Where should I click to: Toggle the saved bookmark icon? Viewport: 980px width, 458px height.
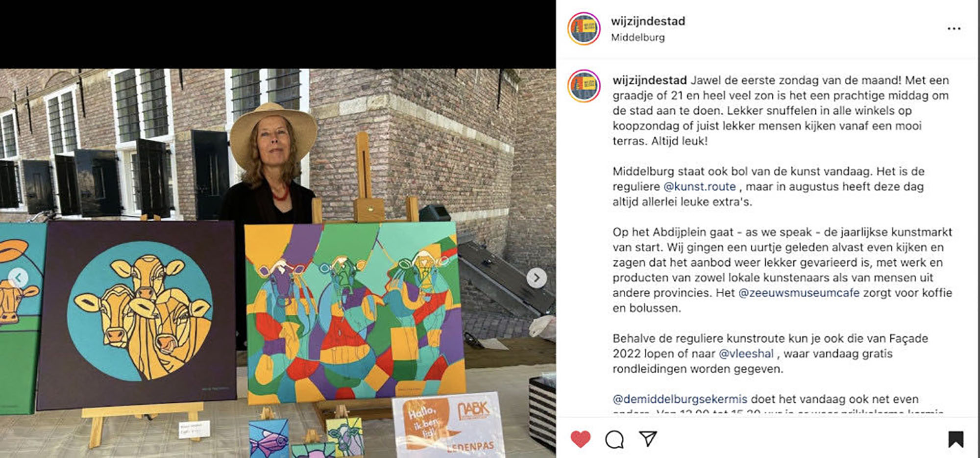tap(955, 439)
